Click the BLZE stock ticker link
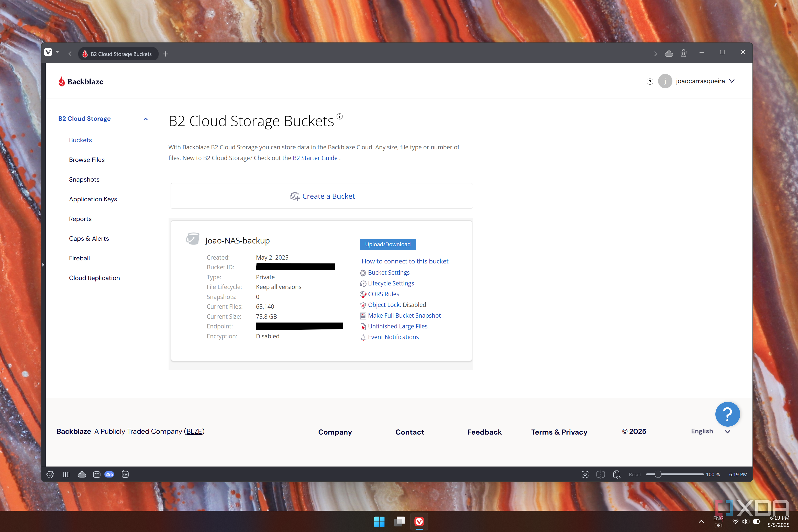798x532 pixels. pyautogui.click(x=194, y=431)
